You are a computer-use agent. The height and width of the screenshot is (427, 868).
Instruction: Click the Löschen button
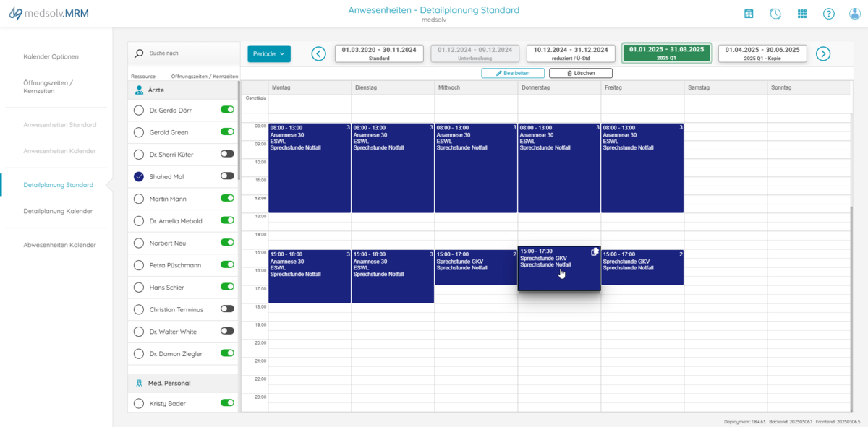coord(580,73)
